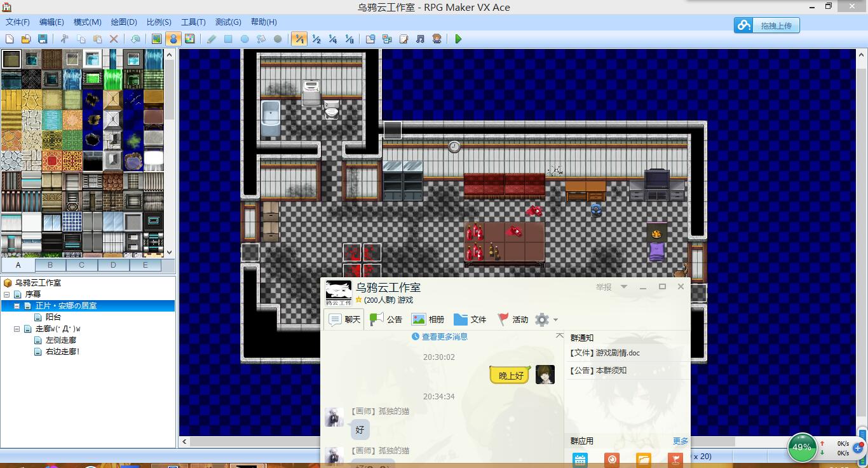Screen dimensions: 868x468
Task: Start playtest with the green play icon
Action: [458, 39]
